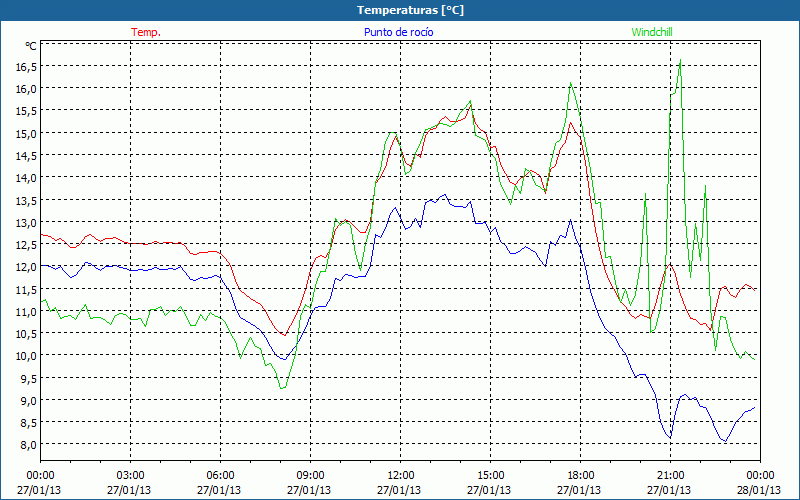Click the 09:00 time axis label
The image size is (800, 500).
(x=310, y=476)
